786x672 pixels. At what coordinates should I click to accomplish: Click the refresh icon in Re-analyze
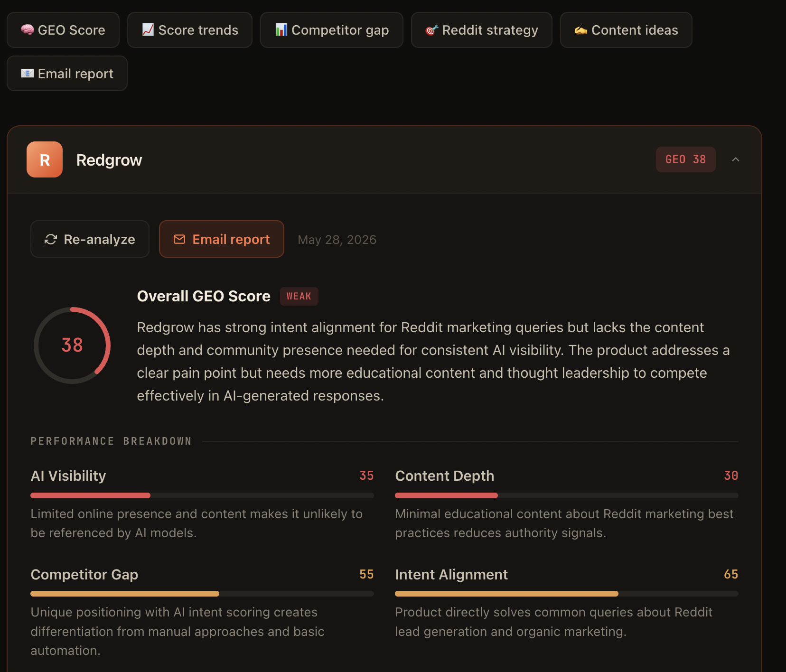coord(51,239)
